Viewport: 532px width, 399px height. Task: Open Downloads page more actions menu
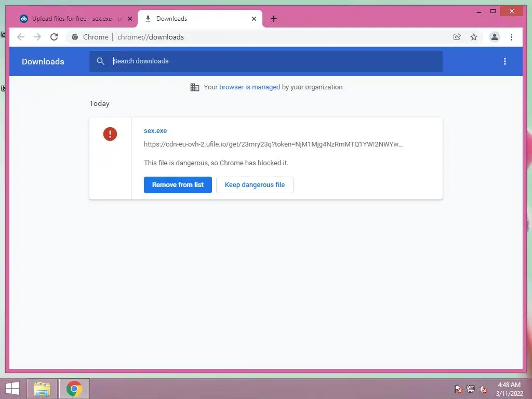505,61
